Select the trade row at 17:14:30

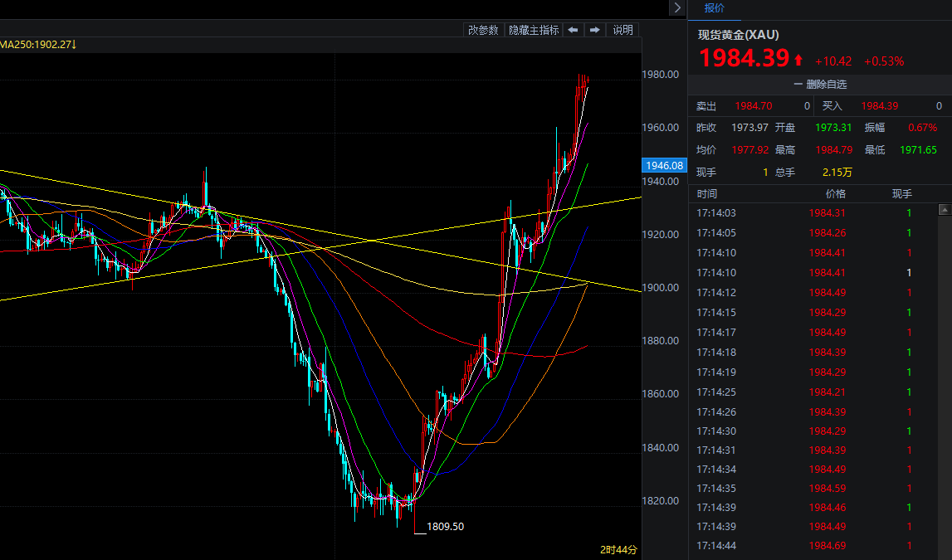(x=813, y=431)
